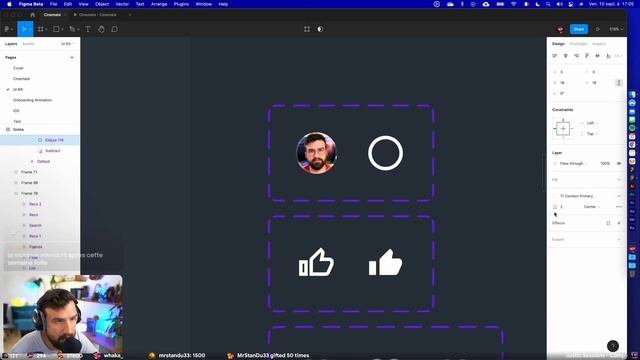
Task: Click the user avatar next to Share
Action: [560, 29]
